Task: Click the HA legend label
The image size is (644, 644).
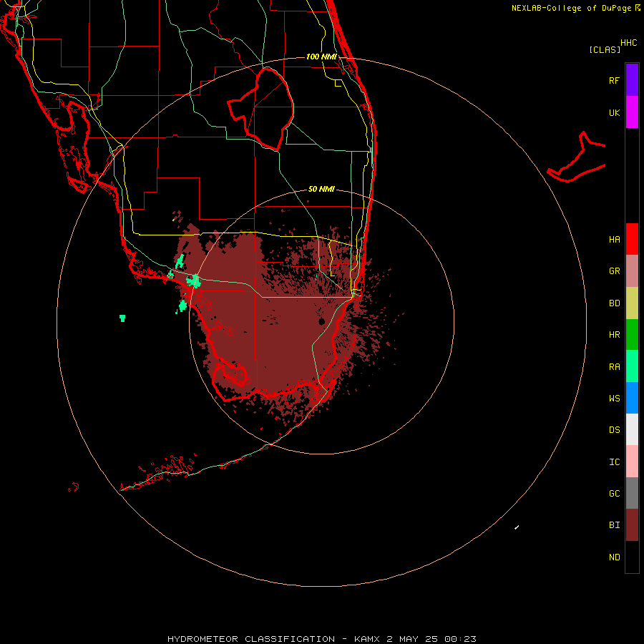Action: click(614, 240)
